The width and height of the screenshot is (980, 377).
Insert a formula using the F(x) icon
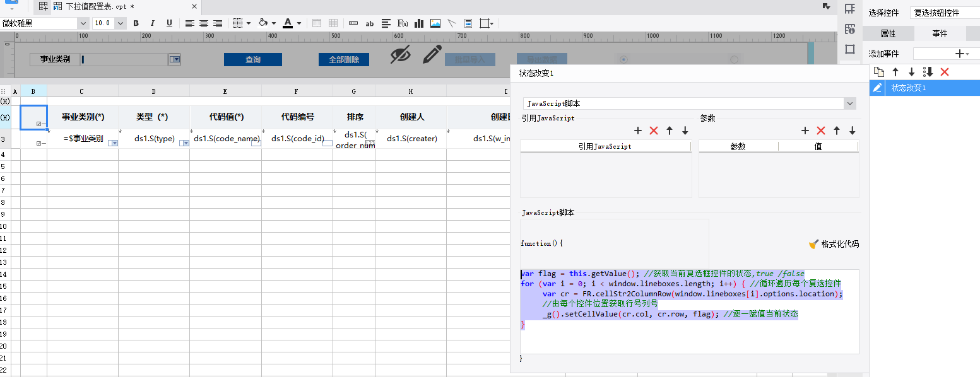[x=402, y=23]
